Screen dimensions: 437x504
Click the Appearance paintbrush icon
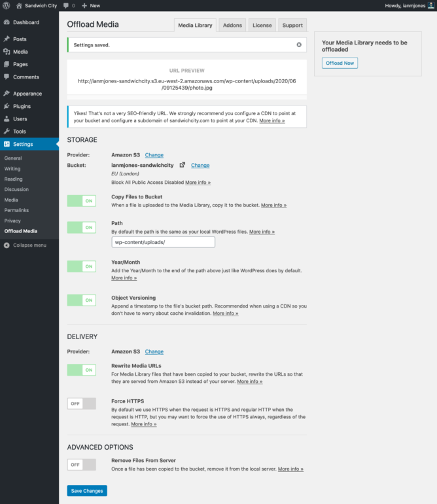(x=7, y=94)
